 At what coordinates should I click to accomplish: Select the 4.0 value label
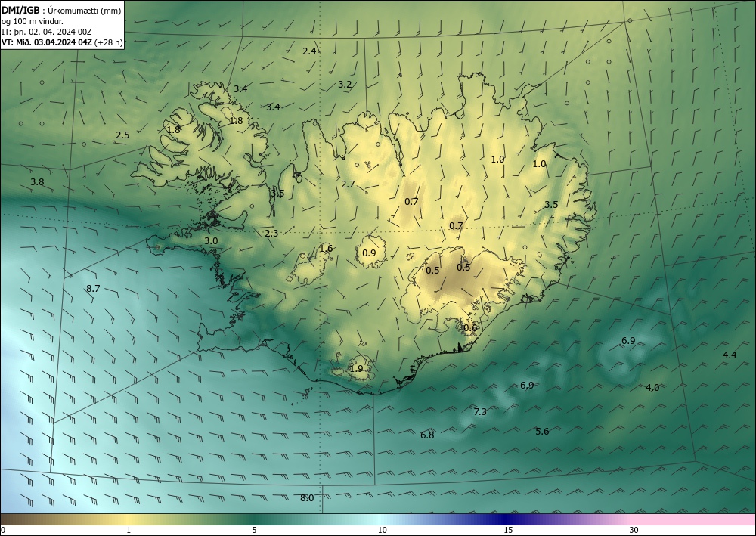coord(652,388)
